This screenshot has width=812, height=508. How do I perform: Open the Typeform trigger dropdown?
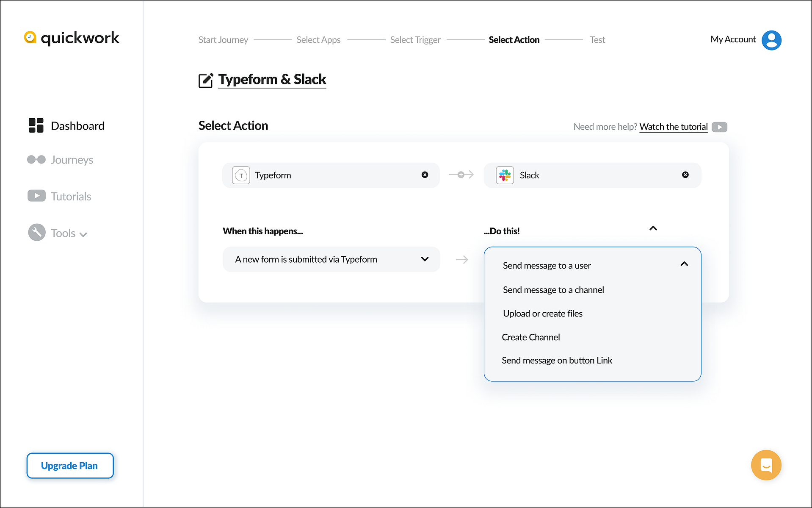point(331,259)
